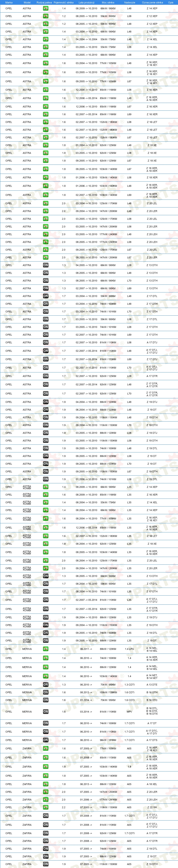178x868 pixels.
Task: Click petrol icon in Astra Z 16 LET L67 row
Action: tap(46, 137)
